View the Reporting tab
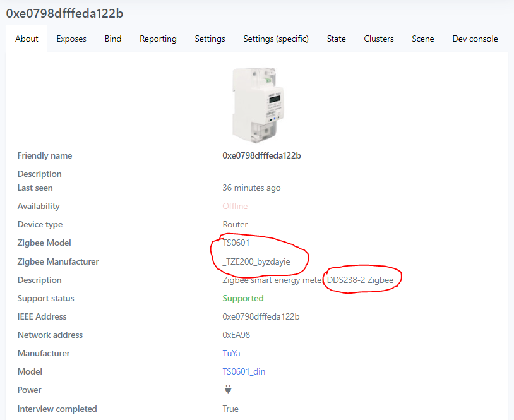This screenshot has height=420, width=514. (157, 39)
